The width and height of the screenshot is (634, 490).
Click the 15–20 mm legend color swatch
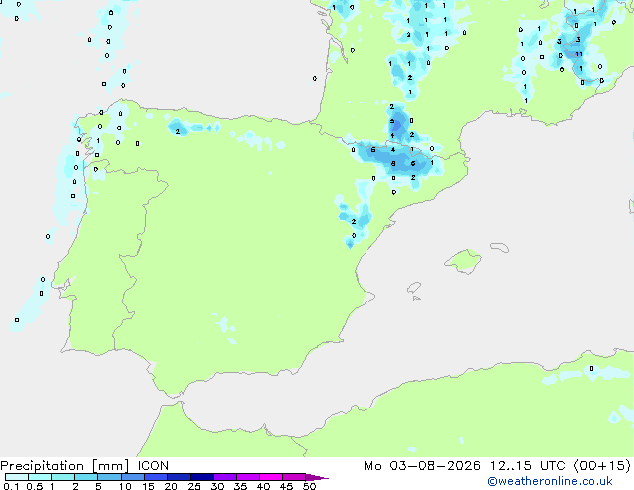156,477
